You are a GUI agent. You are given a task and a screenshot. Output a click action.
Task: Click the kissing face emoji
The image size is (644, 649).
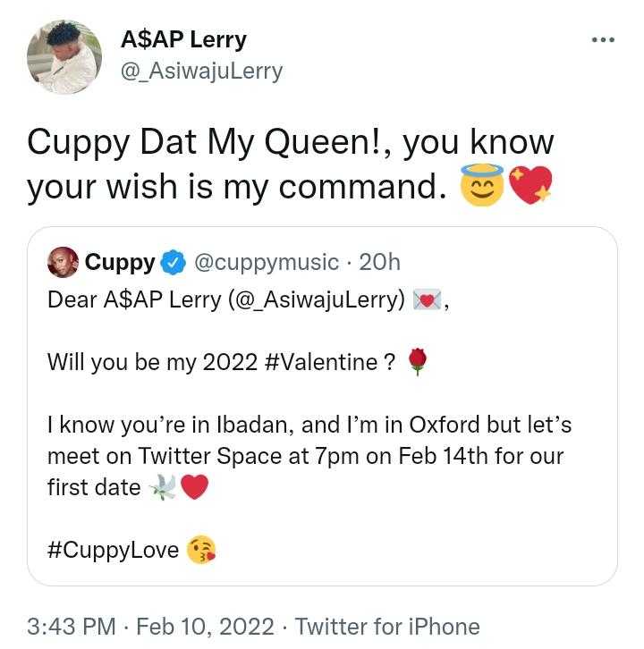(x=202, y=549)
